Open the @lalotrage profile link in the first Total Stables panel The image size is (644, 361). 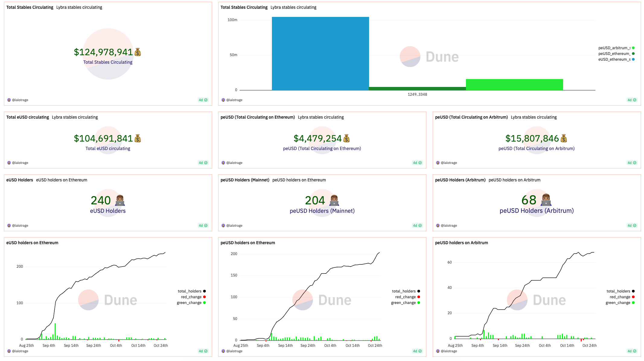(x=20, y=100)
